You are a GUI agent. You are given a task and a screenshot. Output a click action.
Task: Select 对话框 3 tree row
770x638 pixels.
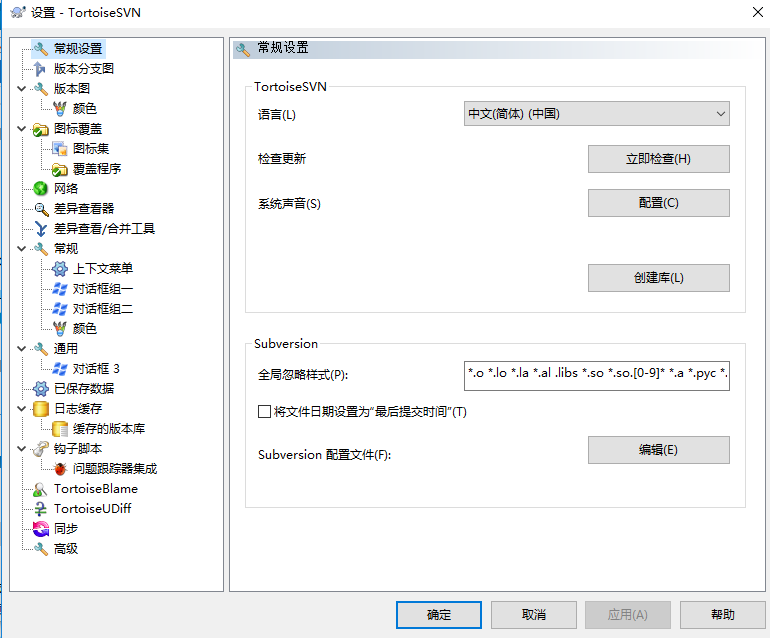[x=96, y=369]
